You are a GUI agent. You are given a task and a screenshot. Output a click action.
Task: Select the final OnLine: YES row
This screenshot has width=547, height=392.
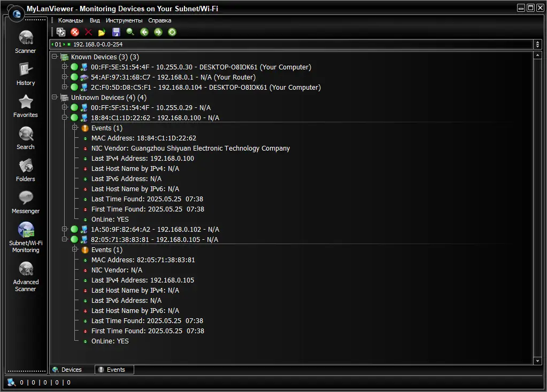click(110, 341)
